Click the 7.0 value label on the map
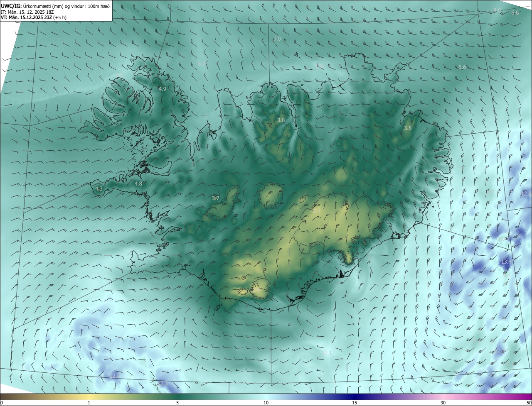This screenshot has width=532, height=406. point(277,39)
